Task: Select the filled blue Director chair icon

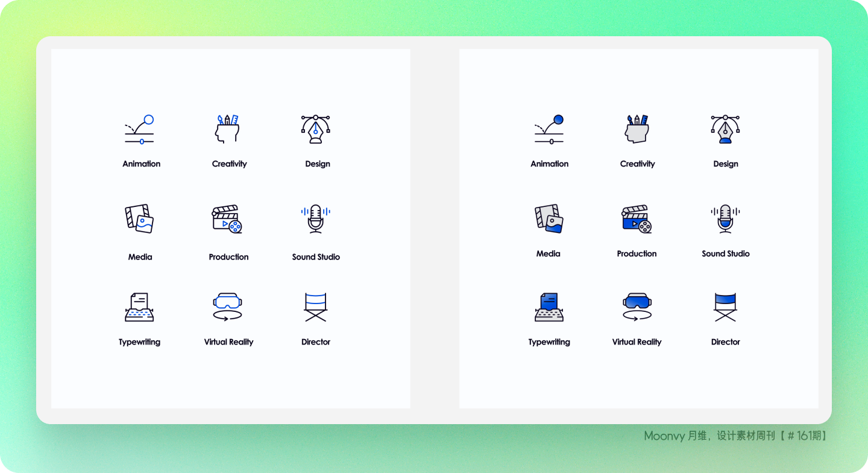Action: (x=725, y=307)
